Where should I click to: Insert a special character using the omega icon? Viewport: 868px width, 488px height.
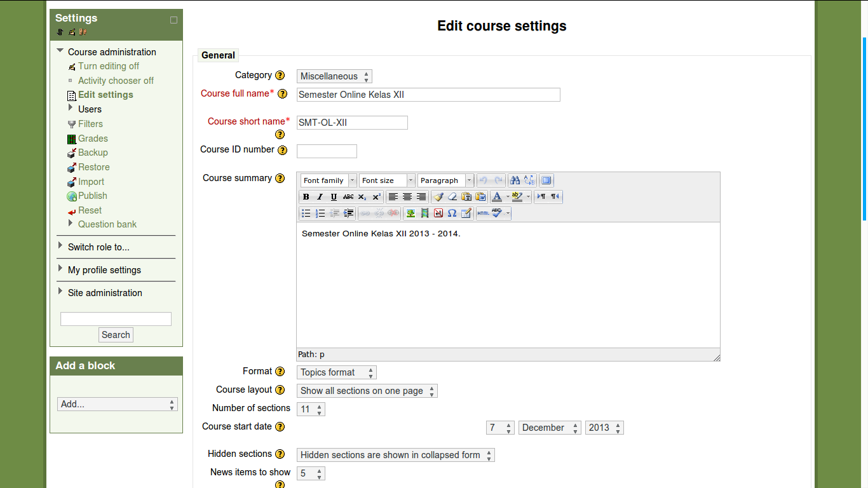coord(451,213)
